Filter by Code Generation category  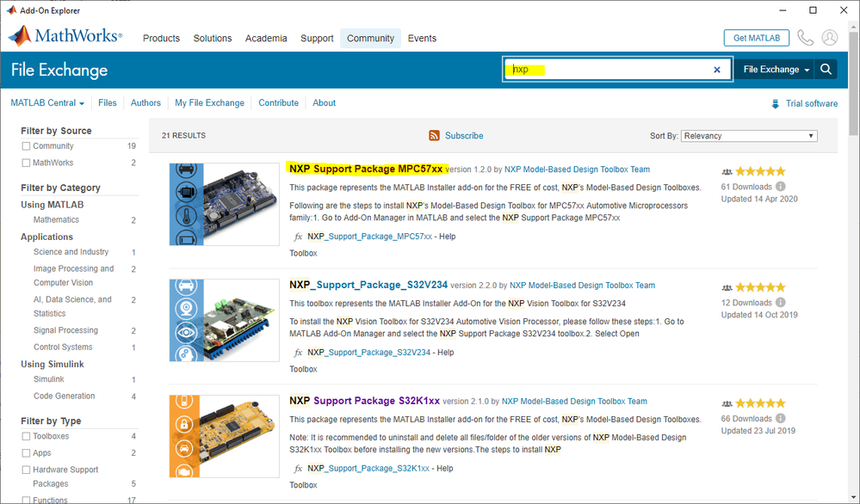coord(65,396)
